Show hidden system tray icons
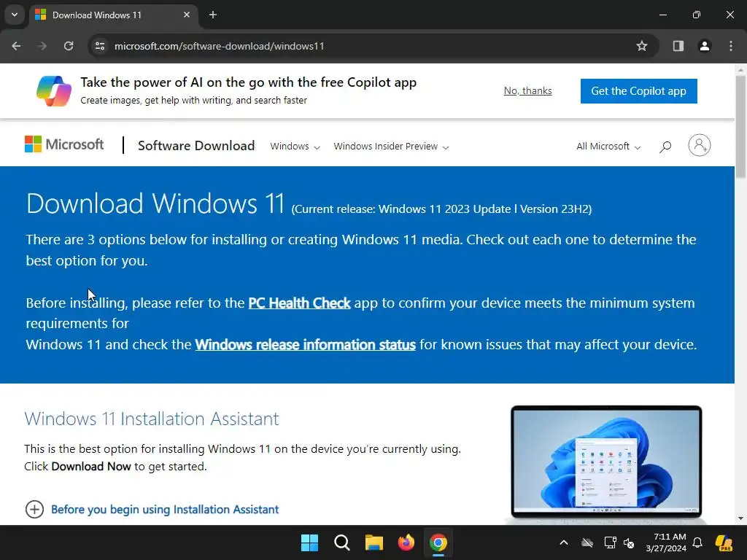 [x=564, y=542]
